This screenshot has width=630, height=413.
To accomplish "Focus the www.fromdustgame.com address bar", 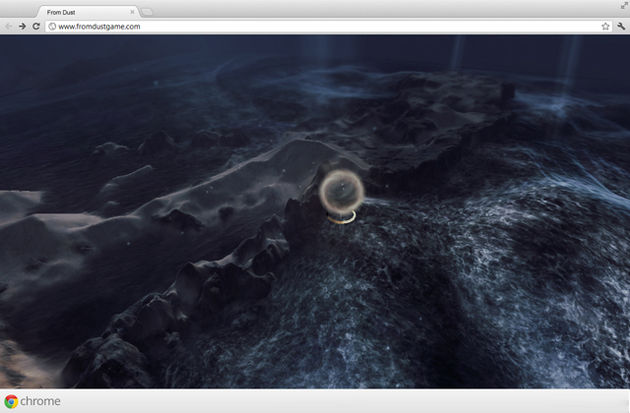I will 300,26.
